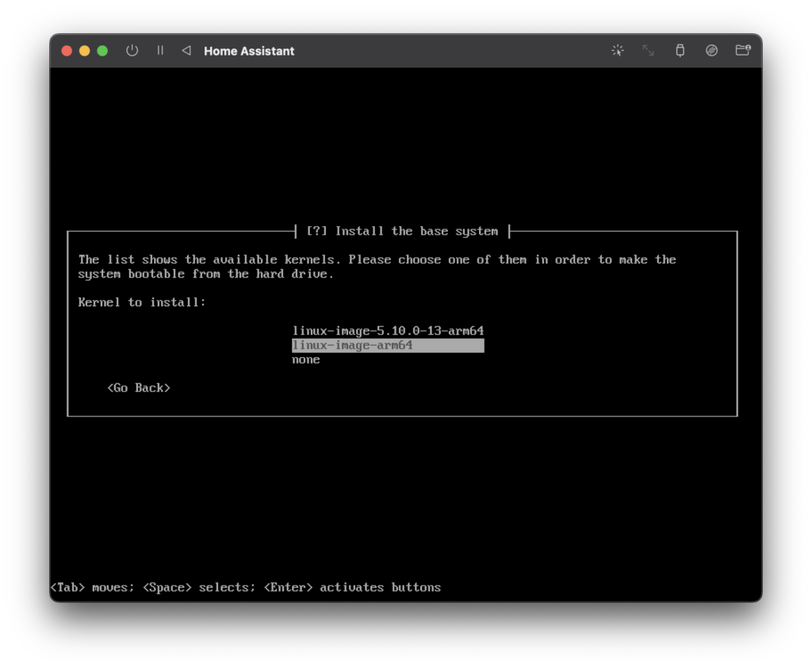Choose the 'none' kernel option
This screenshot has width=812, height=668.
pos(305,359)
